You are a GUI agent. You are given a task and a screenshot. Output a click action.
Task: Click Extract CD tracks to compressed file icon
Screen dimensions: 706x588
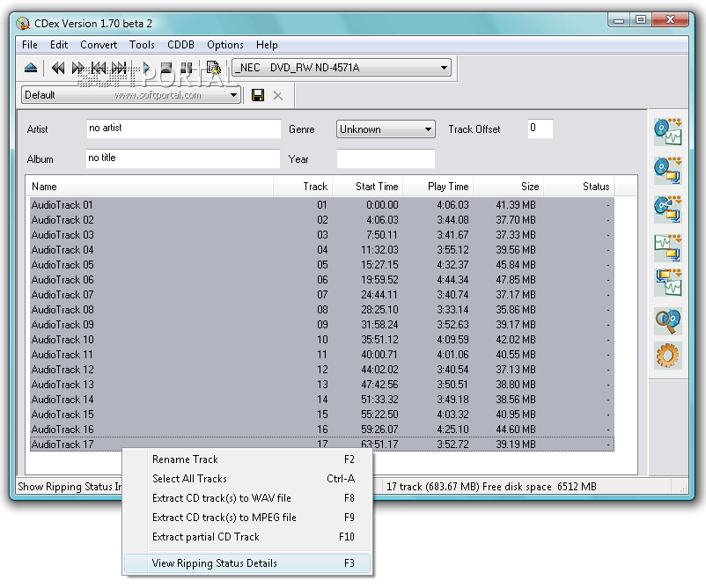[668, 171]
